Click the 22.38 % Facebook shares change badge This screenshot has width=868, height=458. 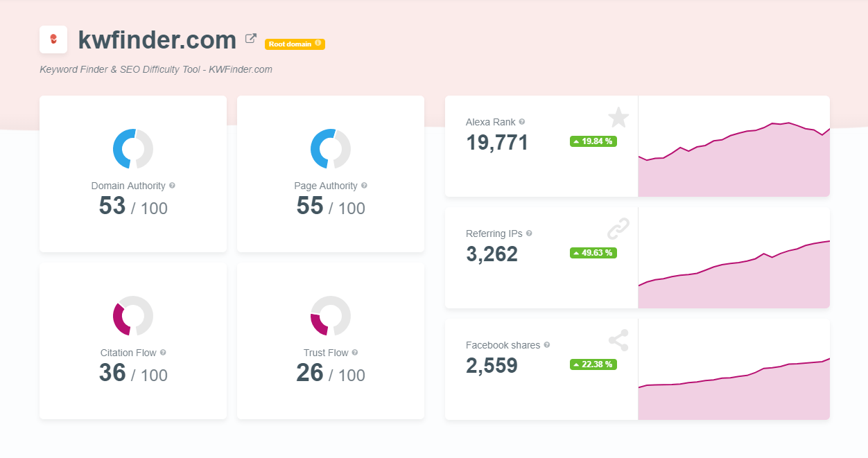coord(593,364)
